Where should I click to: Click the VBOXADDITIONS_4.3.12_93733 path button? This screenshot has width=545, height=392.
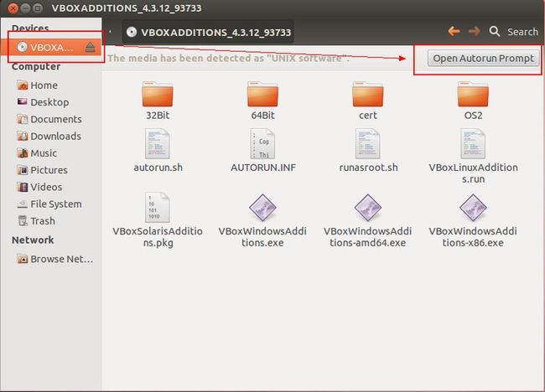(x=208, y=32)
